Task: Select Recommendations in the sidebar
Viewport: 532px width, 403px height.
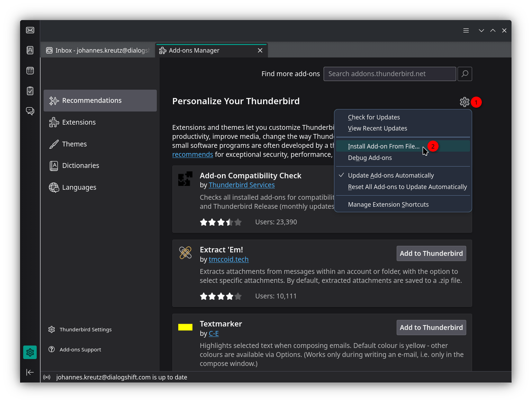Action: [100, 100]
